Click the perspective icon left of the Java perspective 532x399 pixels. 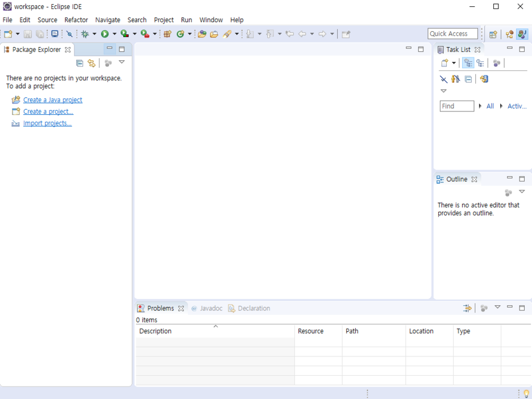[509, 34]
